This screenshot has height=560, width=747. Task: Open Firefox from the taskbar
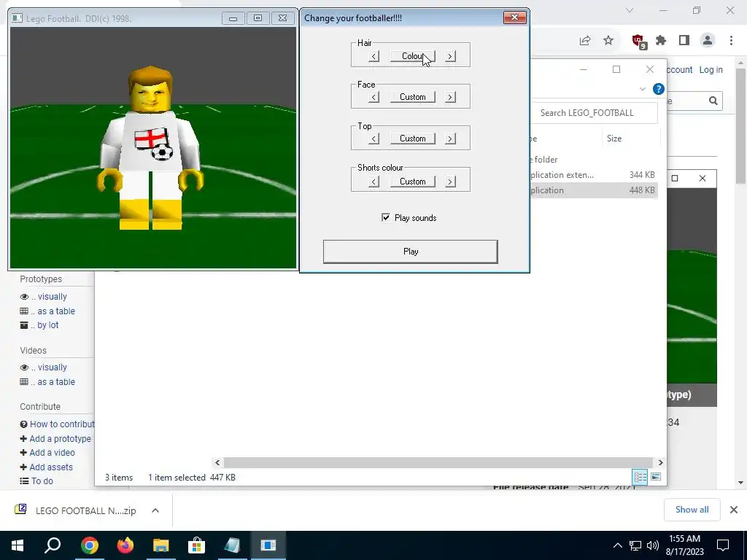pyautogui.click(x=125, y=545)
